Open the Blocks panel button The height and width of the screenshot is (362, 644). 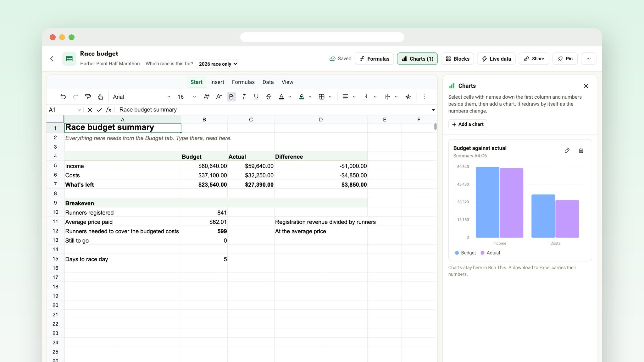(457, 59)
